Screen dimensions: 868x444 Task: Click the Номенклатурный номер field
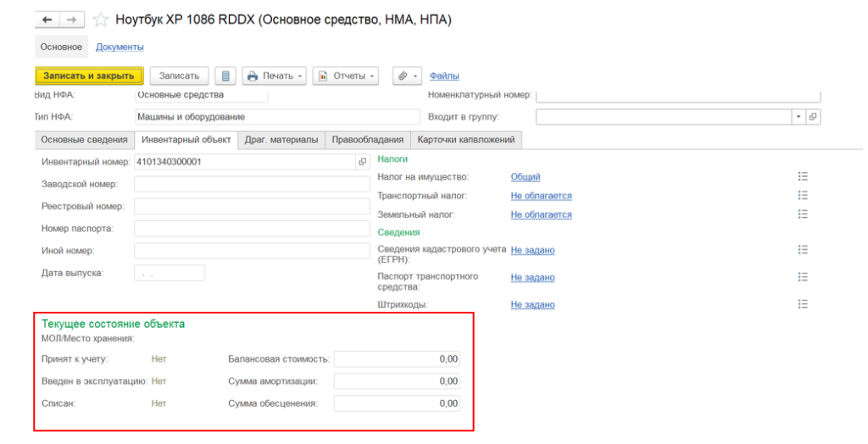pos(678,96)
